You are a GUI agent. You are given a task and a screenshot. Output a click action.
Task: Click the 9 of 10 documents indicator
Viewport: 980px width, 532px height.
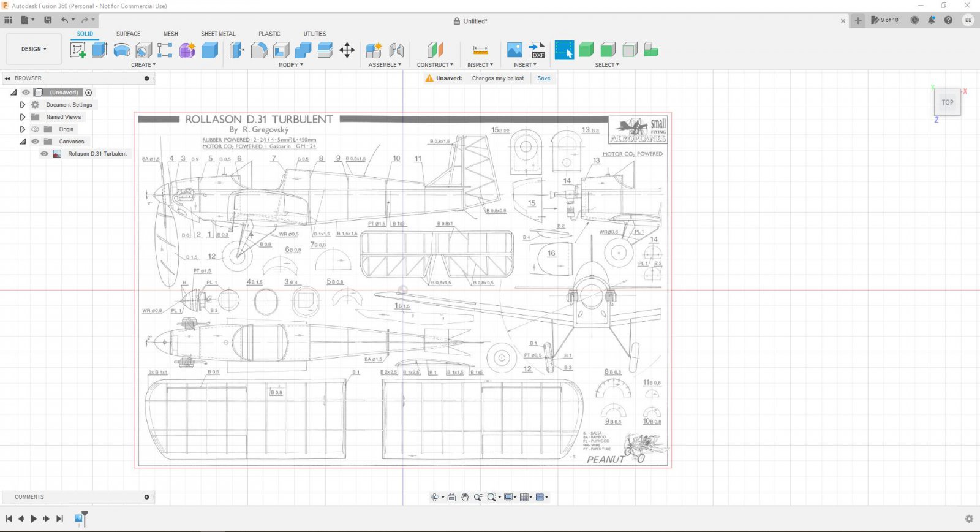[885, 20]
